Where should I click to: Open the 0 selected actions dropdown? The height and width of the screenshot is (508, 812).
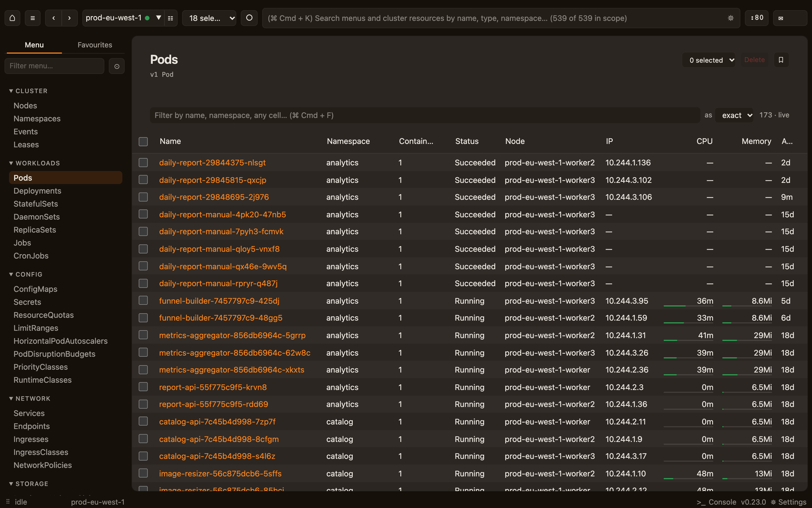pos(709,60)
